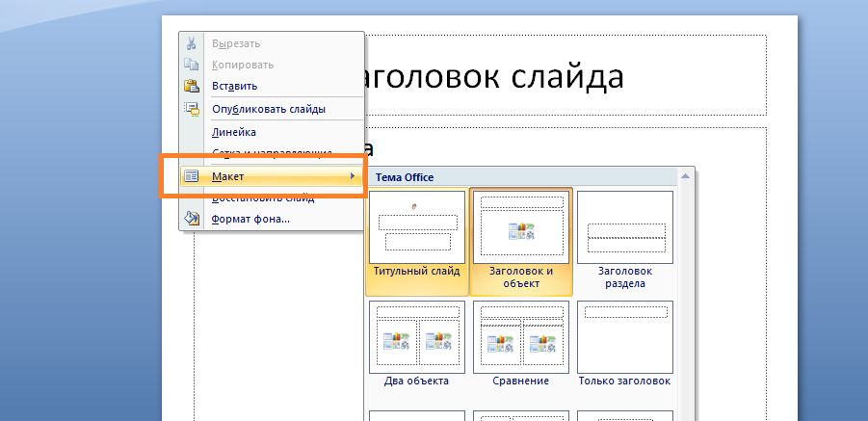Open Формат фона... dialog entry
Screen dimensions: 868x421
[x=250, y=219]
